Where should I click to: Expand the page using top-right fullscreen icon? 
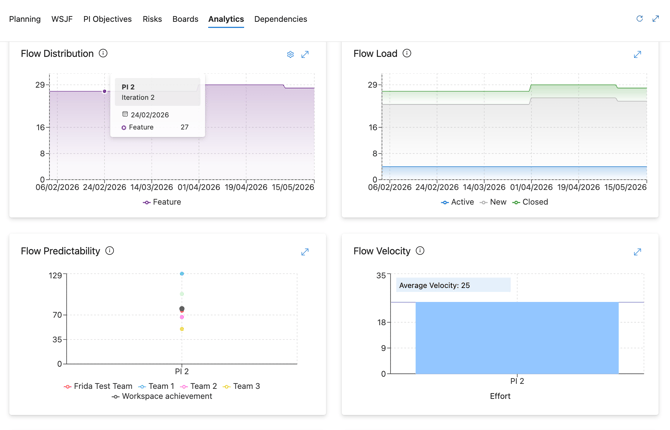pyautogui.click(x=655, y=18)
